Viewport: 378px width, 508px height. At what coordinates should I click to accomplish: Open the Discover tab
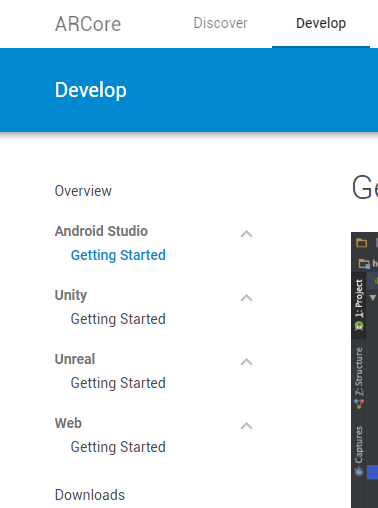[x=220, y=23]
